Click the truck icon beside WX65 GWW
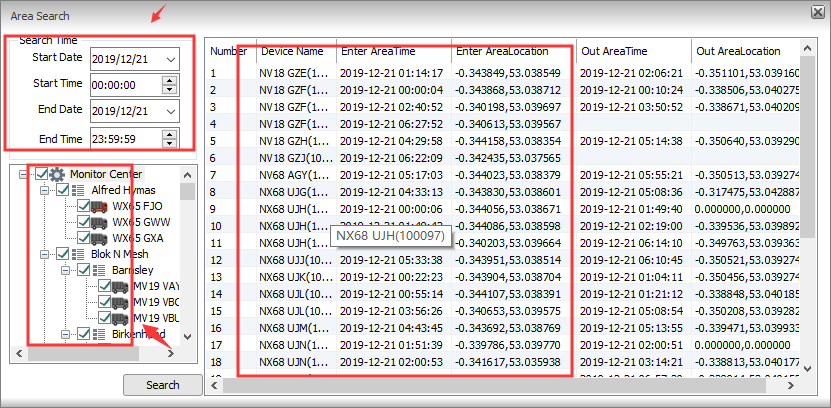Screen dimensions: 831x408 [x=99, y=222]
